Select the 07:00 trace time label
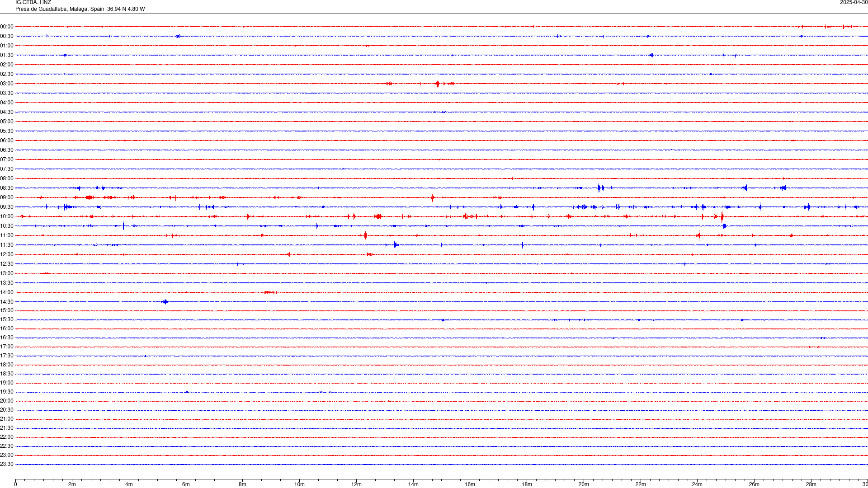 click(x=7, y=160)
